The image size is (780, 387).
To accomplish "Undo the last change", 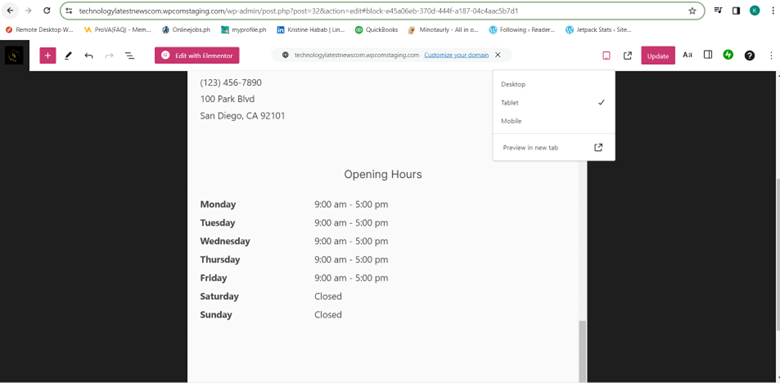I will [89, 56].
